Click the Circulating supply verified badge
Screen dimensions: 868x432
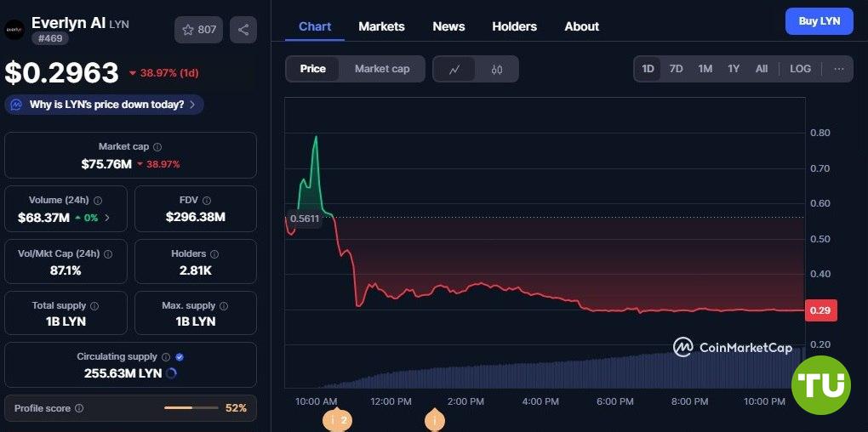click(180, 357)
